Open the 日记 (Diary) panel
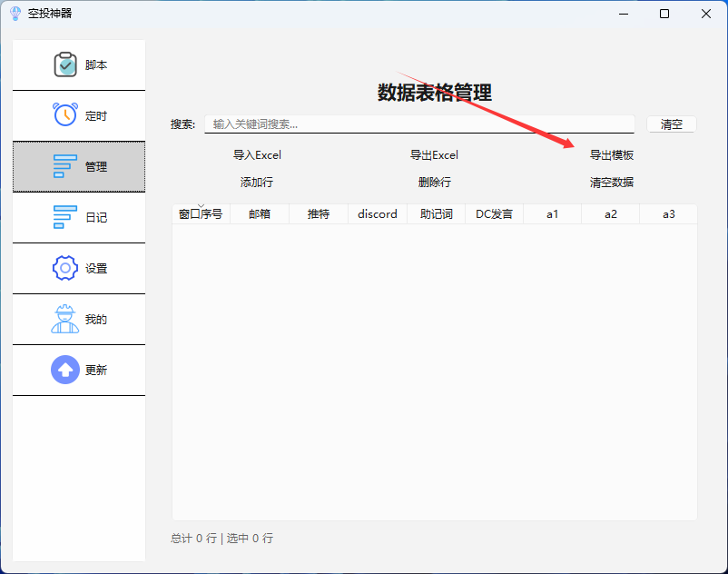Image resolution: width=728 pixels, height=574 pixels. coord(78,217)
